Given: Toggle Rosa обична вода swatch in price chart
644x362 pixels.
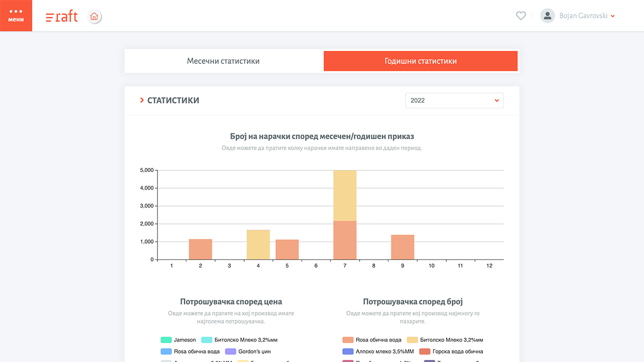Looking at the screenshot, I should 166,352.
